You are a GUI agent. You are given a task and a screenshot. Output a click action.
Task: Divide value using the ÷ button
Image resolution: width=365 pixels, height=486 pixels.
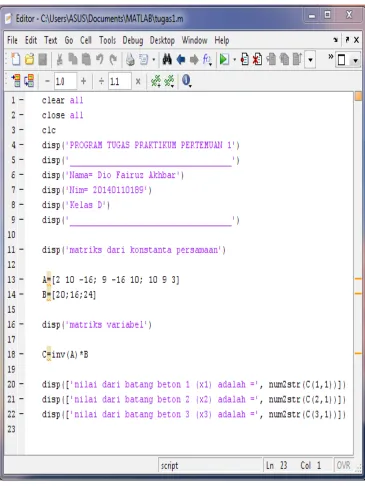101,81
